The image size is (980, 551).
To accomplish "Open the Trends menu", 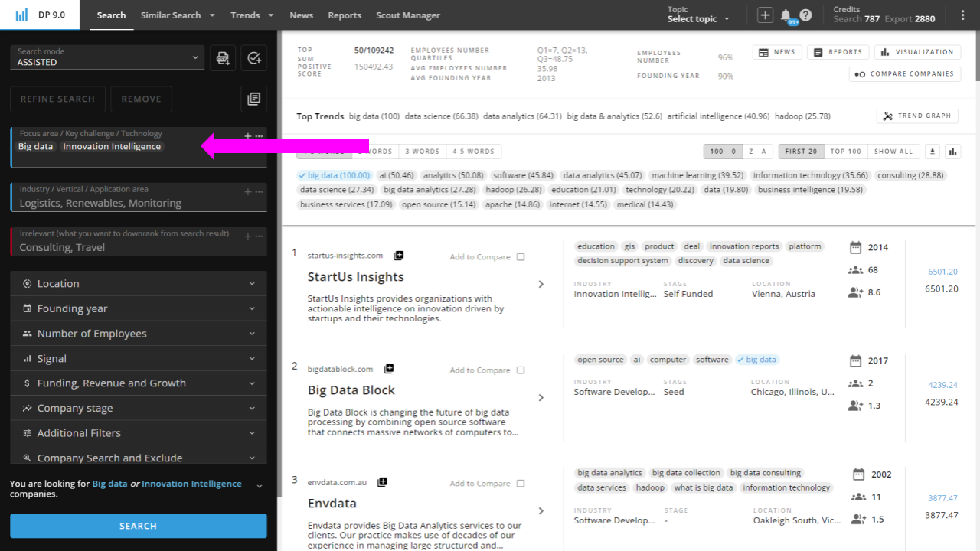I will click(252, 15).
